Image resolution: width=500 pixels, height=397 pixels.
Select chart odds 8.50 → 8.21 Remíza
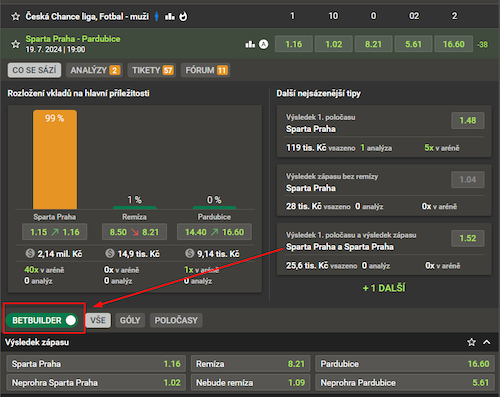pos(134,232)
